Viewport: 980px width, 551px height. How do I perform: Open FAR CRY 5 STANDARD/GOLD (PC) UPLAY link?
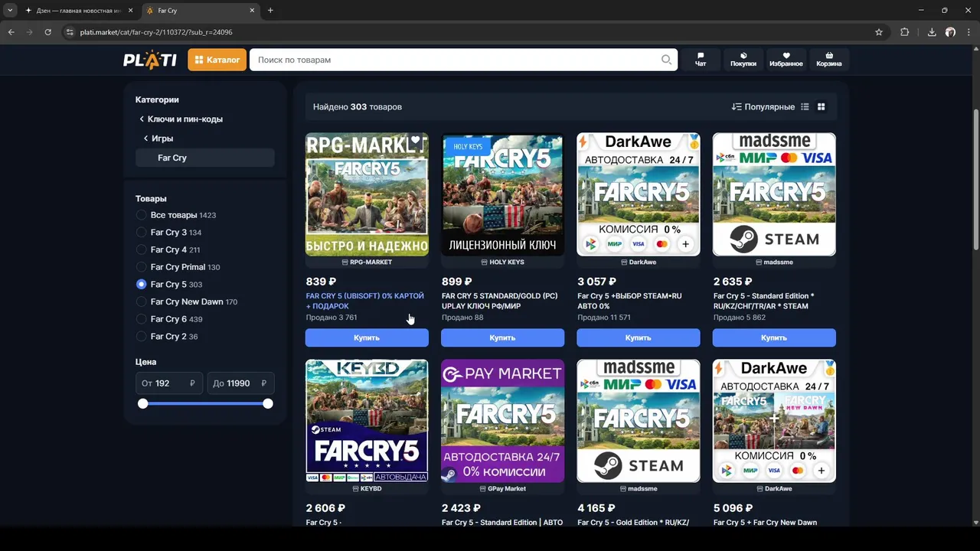click(499, 301)
